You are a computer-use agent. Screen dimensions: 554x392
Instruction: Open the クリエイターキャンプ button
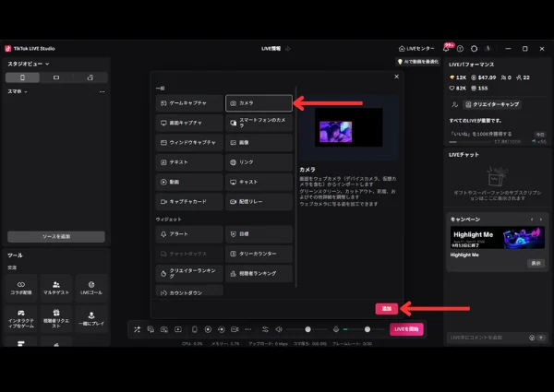(492, 104)
